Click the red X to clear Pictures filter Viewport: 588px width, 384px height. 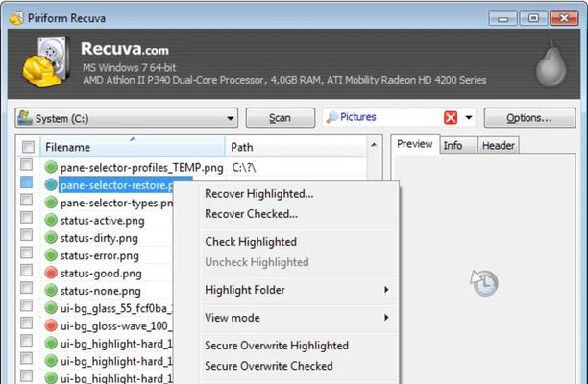(x=451, y=118)
